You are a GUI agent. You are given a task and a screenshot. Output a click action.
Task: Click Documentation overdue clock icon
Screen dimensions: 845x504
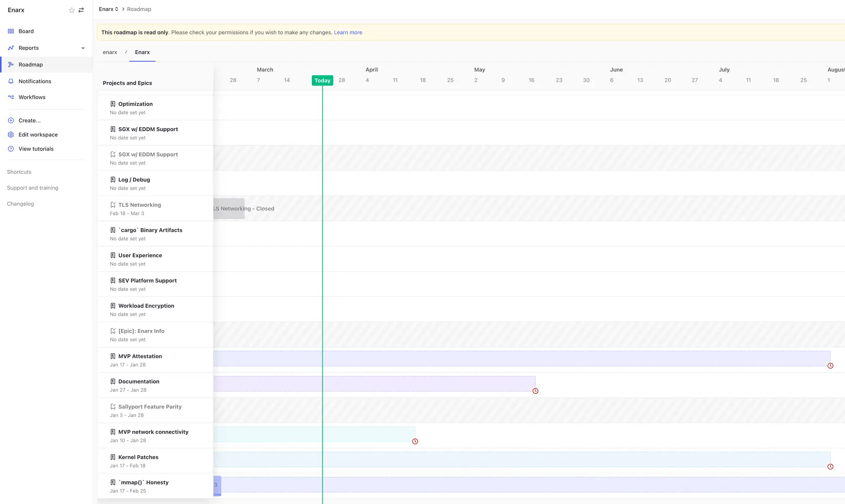[x=535, y=391]
